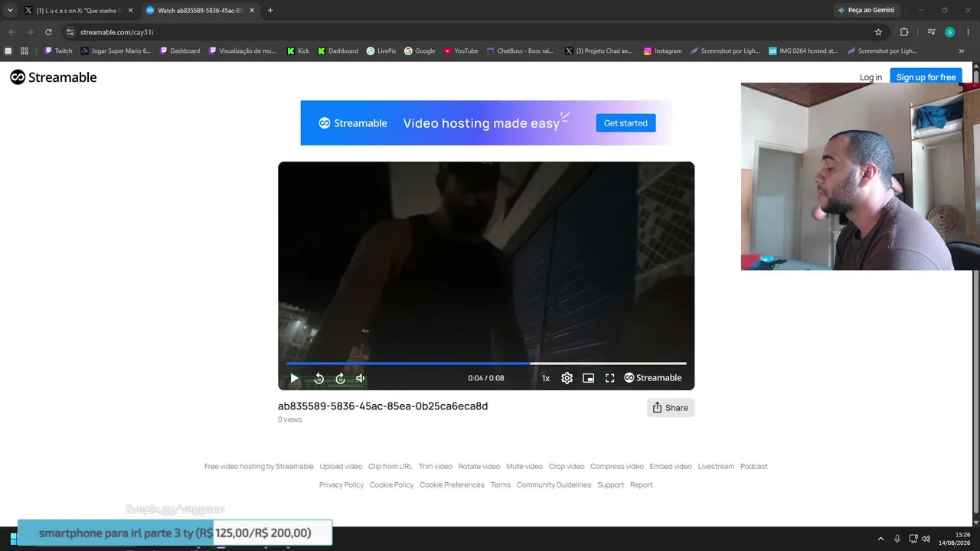Show more bookmarks with the chevron
980x551 pixels.
(x=962, y=51)
